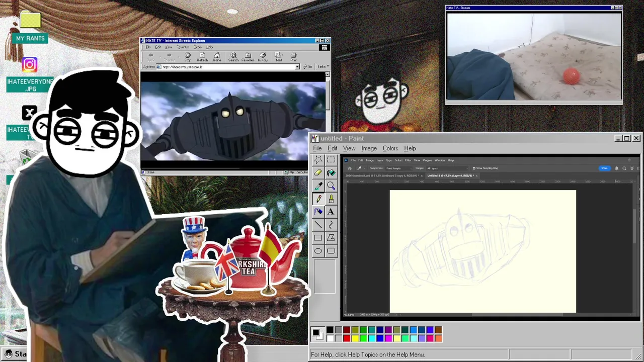
Task: Click the blue Share button in Photoshop
Action: tap(605, 168)
